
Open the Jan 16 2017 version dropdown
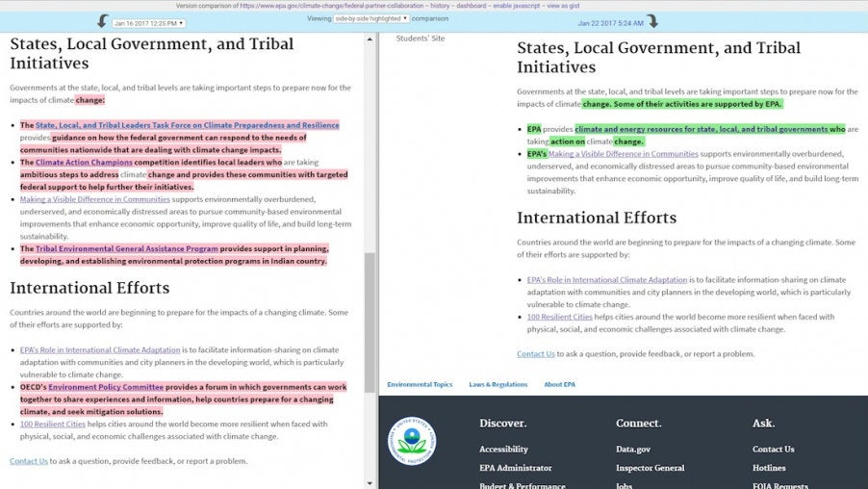(148, 23)
